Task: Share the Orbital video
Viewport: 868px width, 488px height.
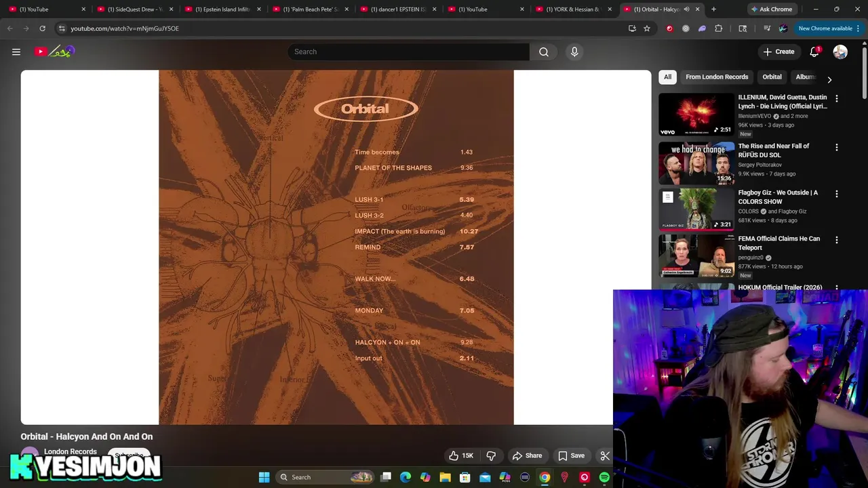Action: tap(527, 455)
